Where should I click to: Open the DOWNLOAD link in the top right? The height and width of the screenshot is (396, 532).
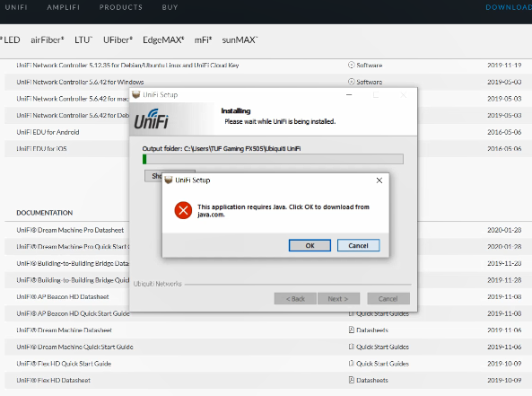coord(509,7)
